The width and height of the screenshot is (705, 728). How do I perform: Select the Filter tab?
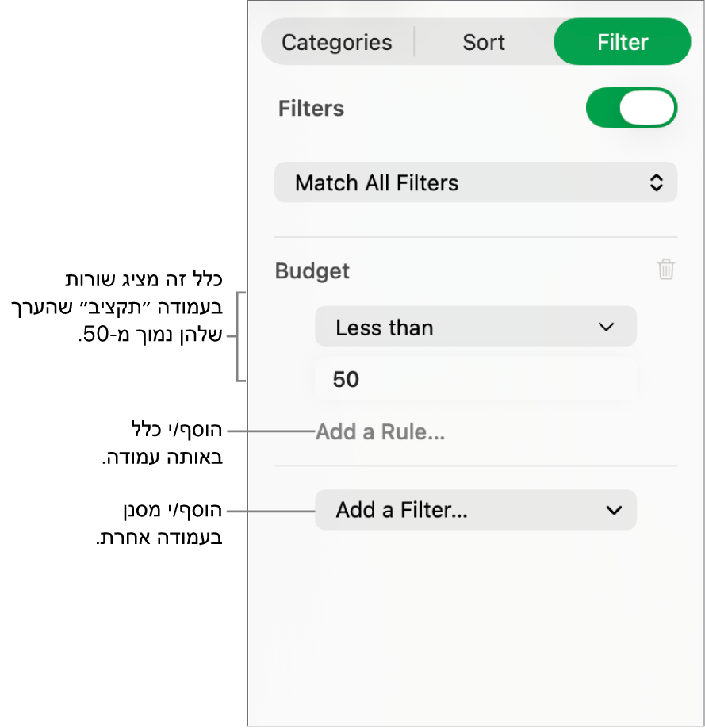tap(623, 42)
